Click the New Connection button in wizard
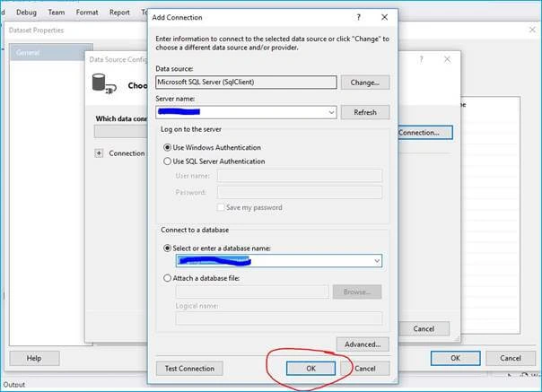This screenshot has width=542, height=392. pyautogui.click(x=425, y=133)
